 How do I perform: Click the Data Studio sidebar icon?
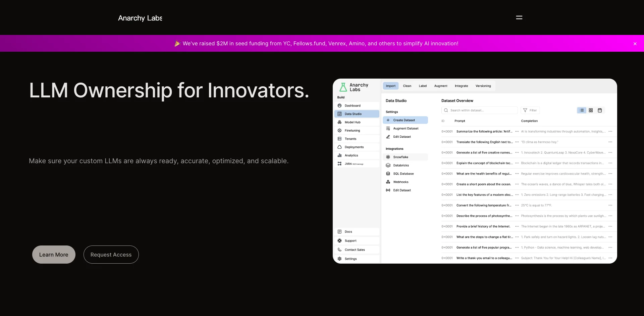coord(339,114)
